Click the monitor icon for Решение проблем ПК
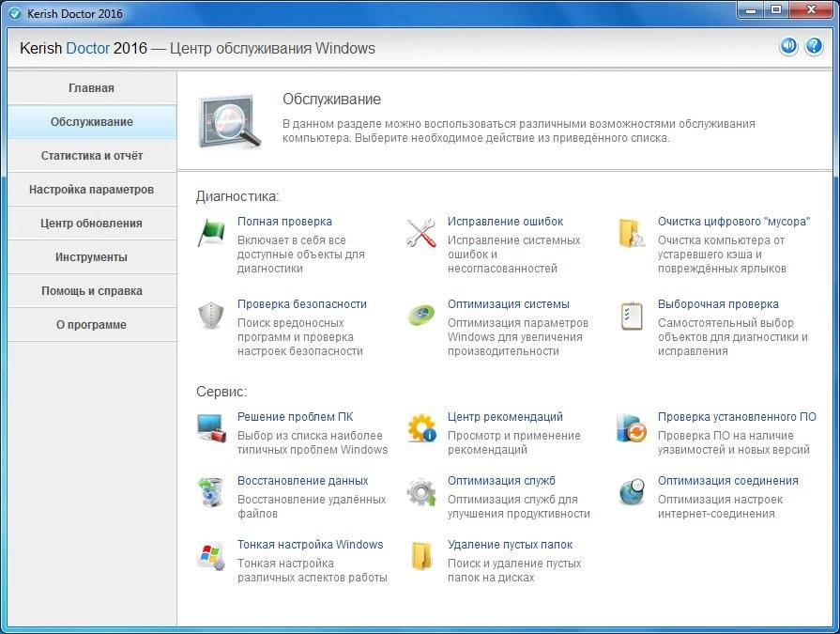Image resolution: width=840 pixels, height=634 pixels. tap(211, 428)
